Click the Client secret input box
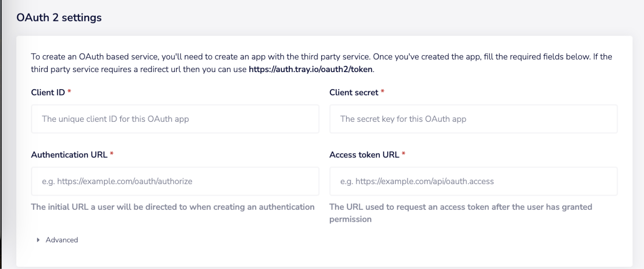Viewport: 644px width, 269px height. point(472,119)
